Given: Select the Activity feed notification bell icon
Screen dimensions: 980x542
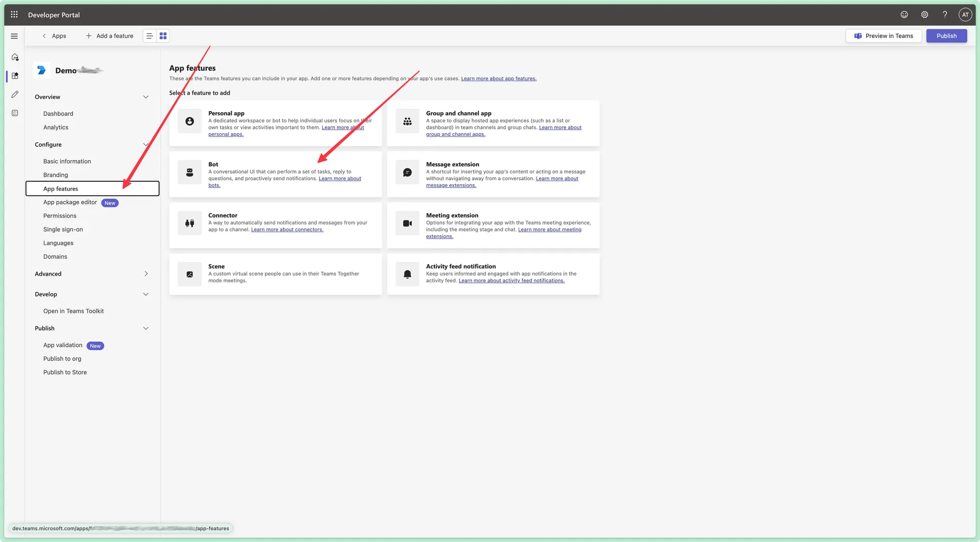Looking at the screenshot, I should 407,275.
